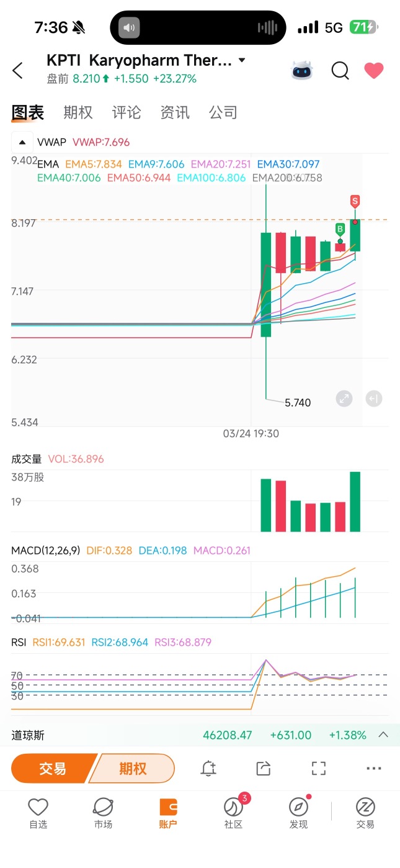Tap the EMA20:7.251 indicator label
400x868 pixels.
(221, 164)
